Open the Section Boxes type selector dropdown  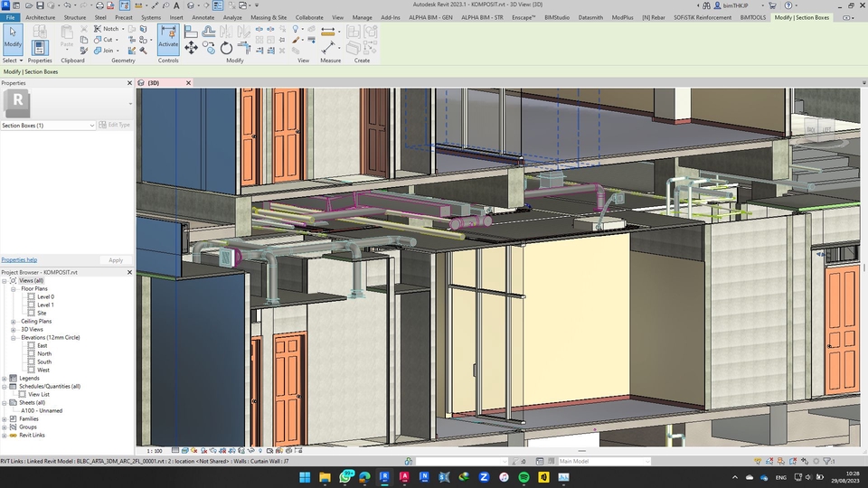(92, 125)
